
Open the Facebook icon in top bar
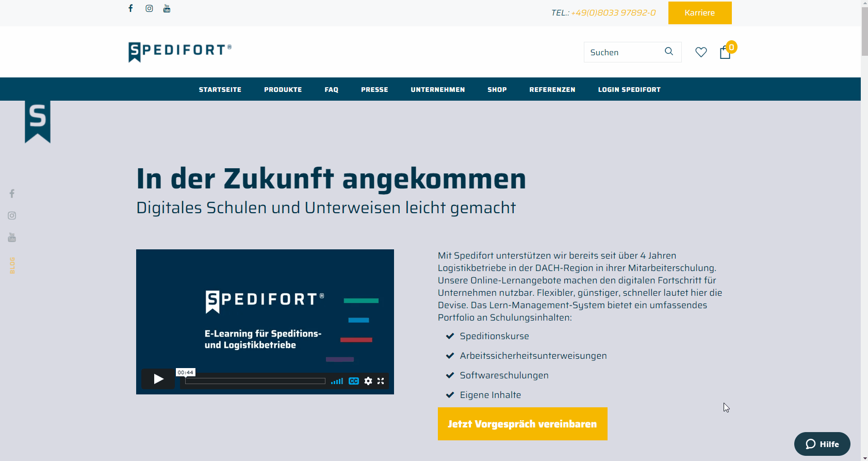pos(130,8)
